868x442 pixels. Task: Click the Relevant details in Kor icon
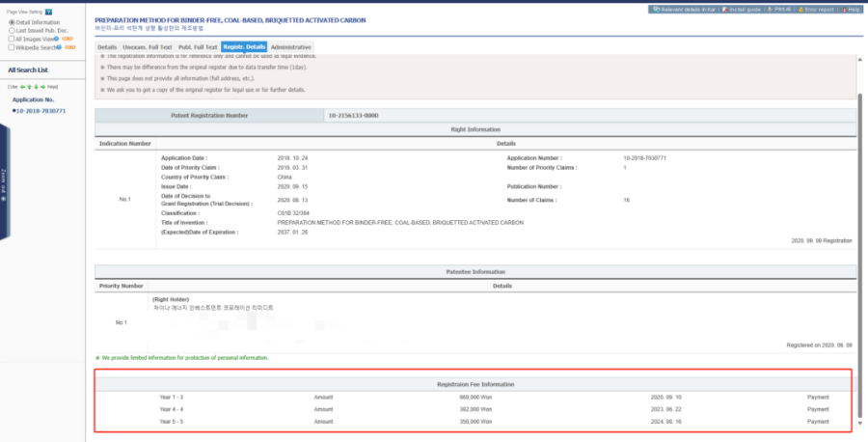(x=656, y=10)
